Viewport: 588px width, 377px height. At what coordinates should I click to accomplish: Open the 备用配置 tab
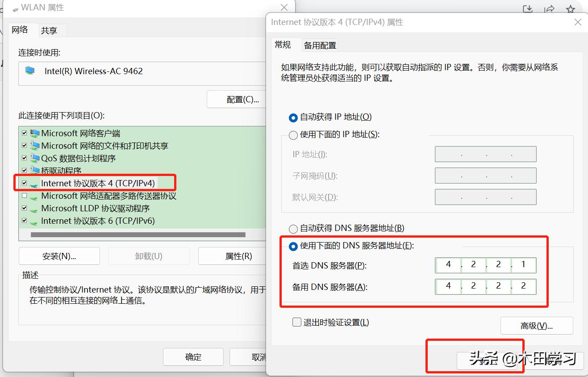point(320,45)
